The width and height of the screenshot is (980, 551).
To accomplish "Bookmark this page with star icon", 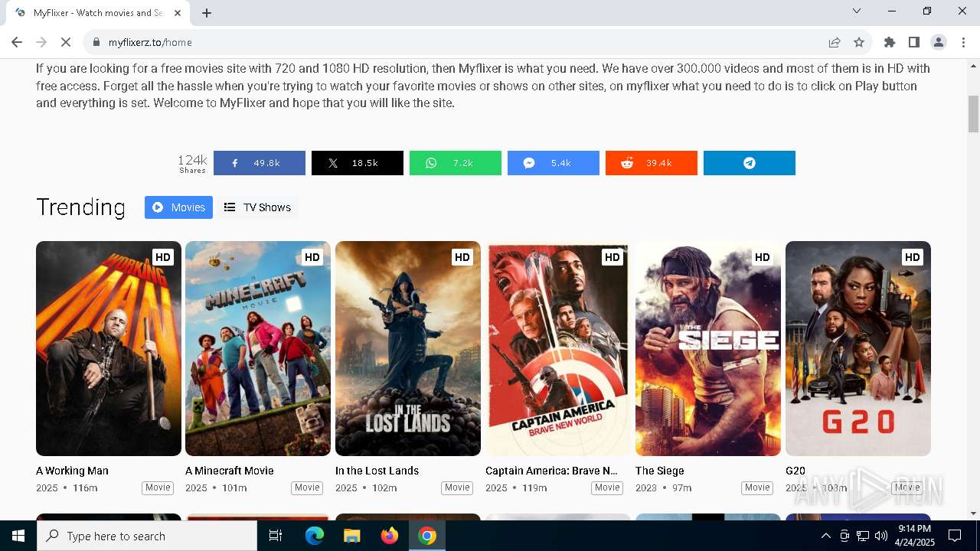I will click(859, 42).
